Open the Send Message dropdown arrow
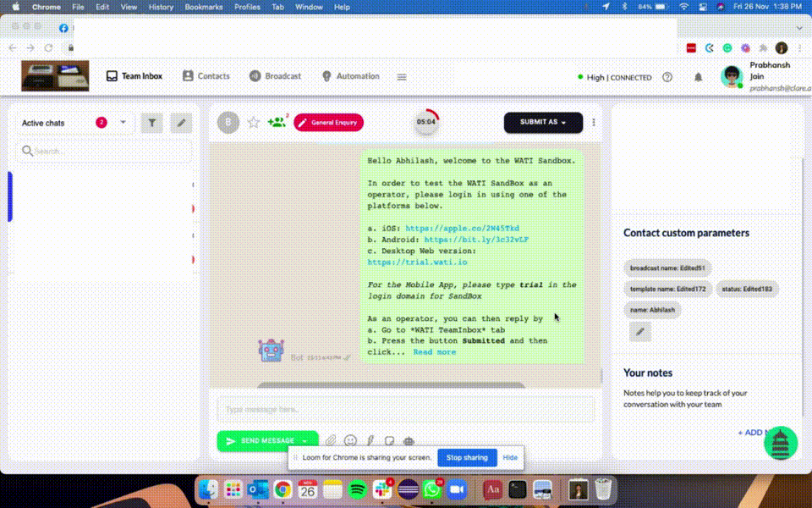This screenshot has width=812, height=508. [x=305, y=441]
